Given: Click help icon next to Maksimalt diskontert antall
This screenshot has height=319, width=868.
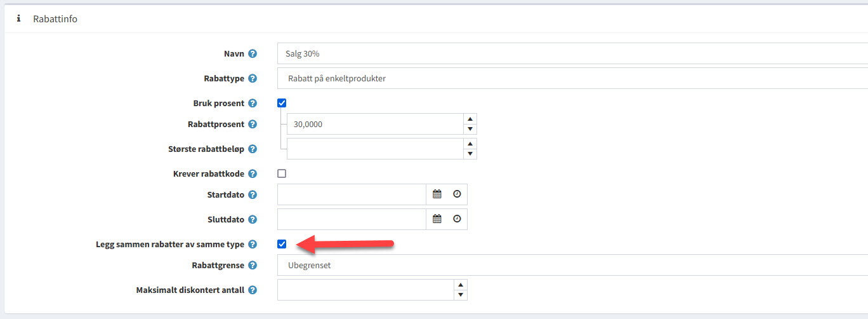Looking at the screenshot, I should pos(253,290).
